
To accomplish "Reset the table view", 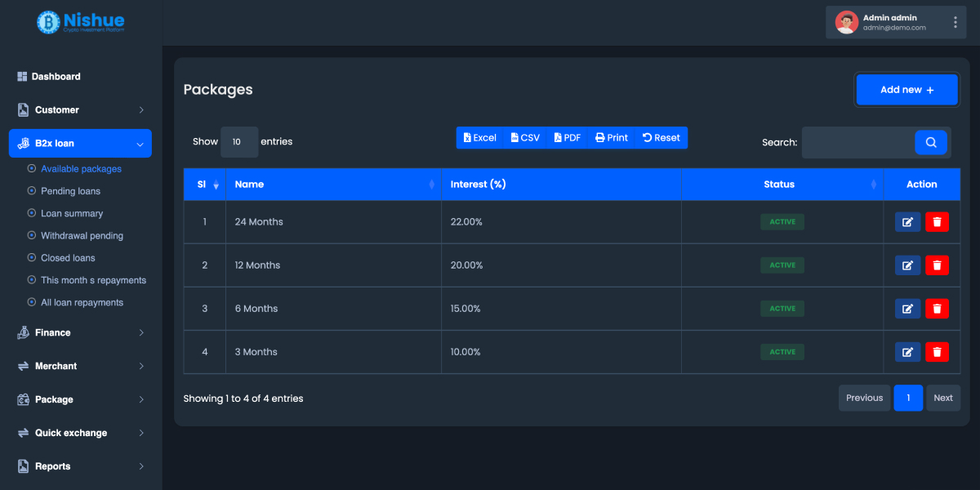I will pos(661,137).
